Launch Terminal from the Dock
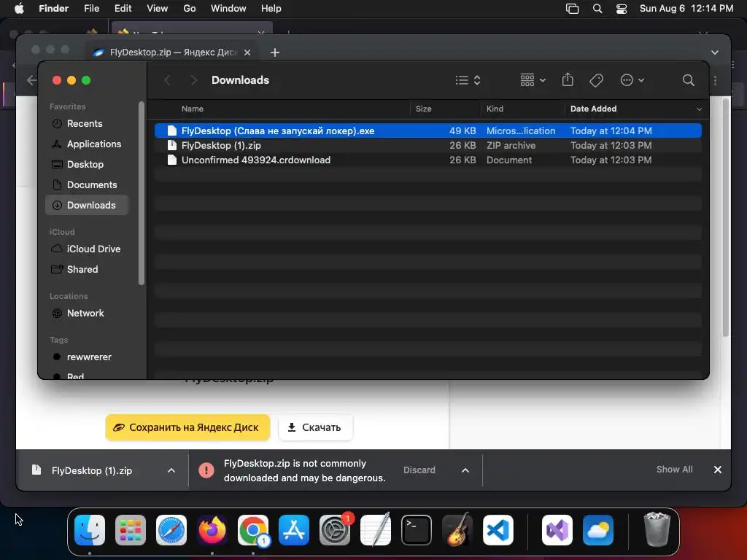Screen dimensions: 747x560 coord(417,530)
